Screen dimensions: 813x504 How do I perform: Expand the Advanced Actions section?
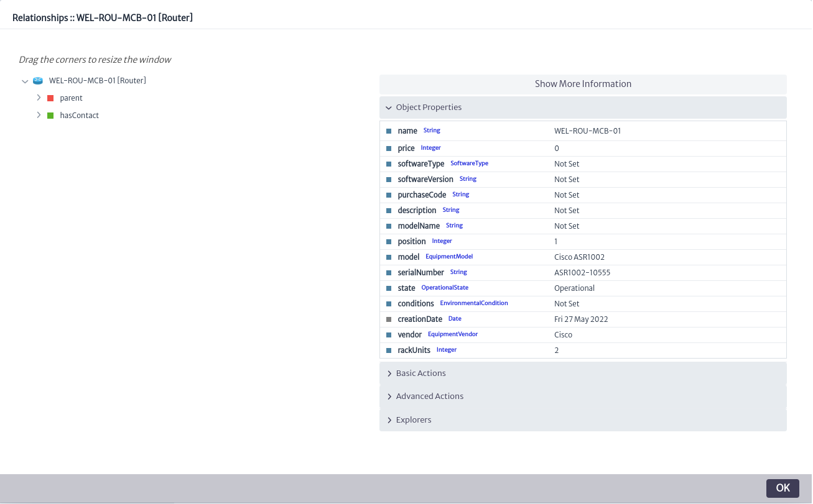click(583, 396)
